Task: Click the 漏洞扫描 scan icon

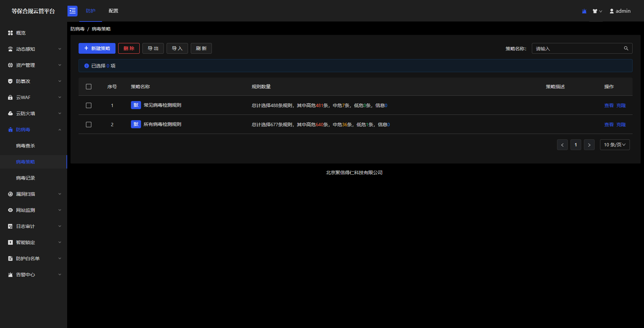Action: (x=10, y=194)
